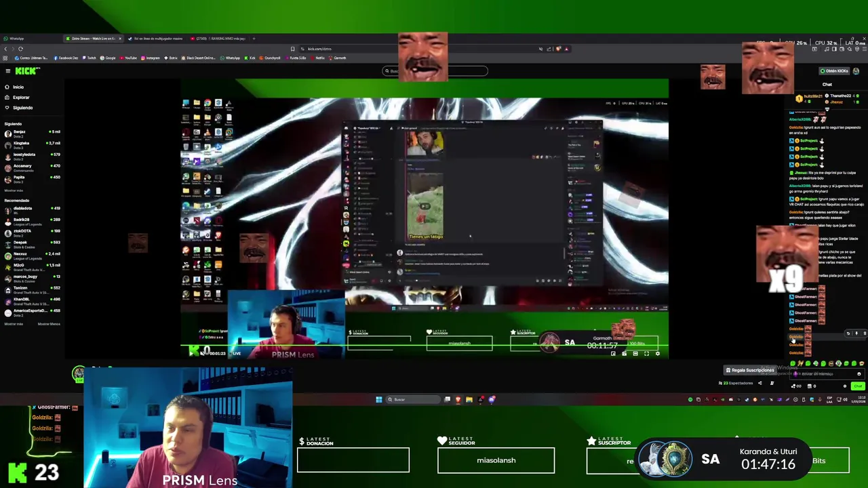Viewport: 868px width, 488px height.
Task: Open the Google bookmark
Action: coord(108,58)
